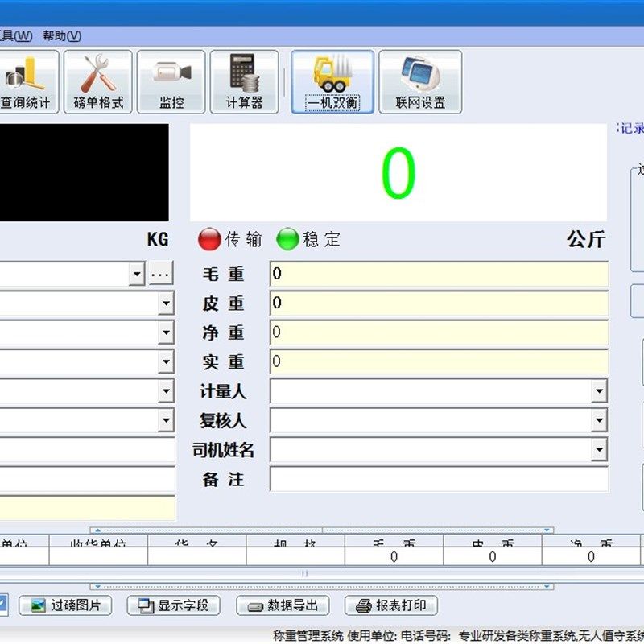Open the 复核人 reviewer dropdown
The width and height of the screenshot is (644, 644).
tap(600, 420)
